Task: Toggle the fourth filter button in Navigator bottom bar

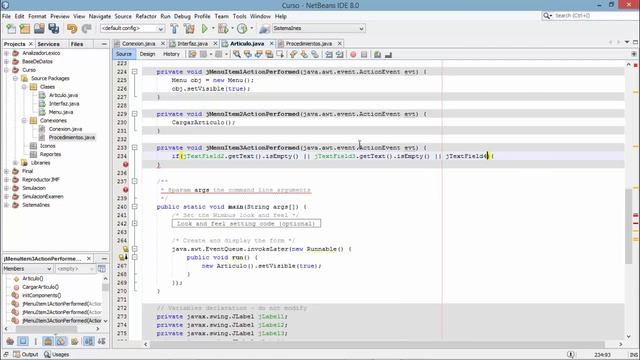Action: coord(48,341)
